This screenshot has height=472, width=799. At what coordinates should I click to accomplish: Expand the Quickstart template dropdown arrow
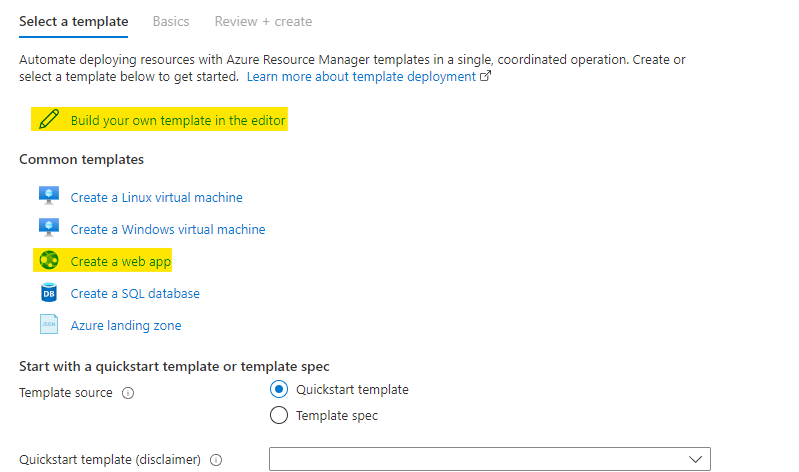pos(696,459)
